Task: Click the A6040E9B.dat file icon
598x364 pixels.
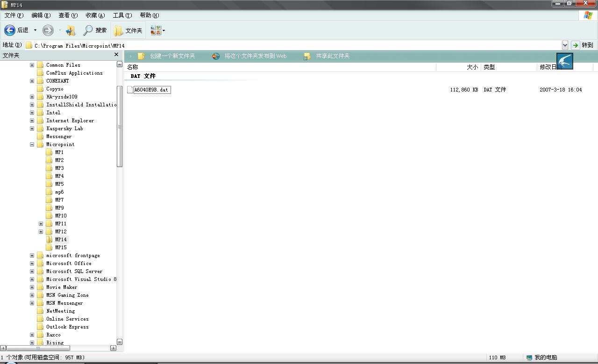Action: [x=130, y=90]
